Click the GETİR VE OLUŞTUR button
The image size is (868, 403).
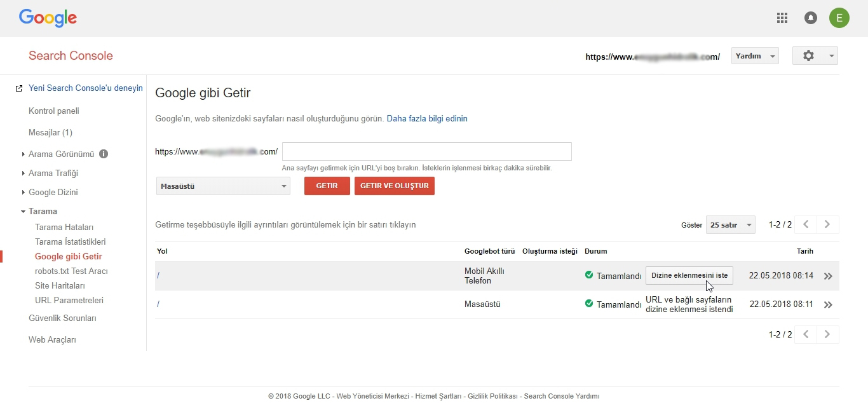point(394,186)
